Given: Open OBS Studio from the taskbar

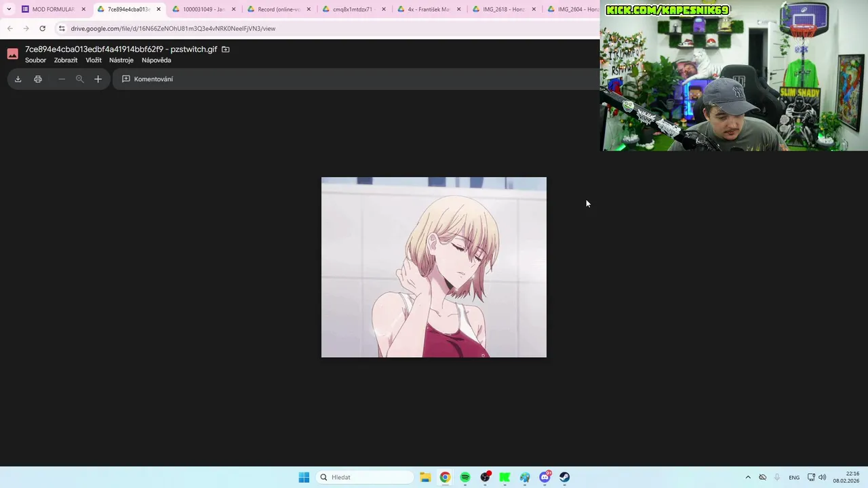Looking at the screenshot, I should click(x=485, y=477).
